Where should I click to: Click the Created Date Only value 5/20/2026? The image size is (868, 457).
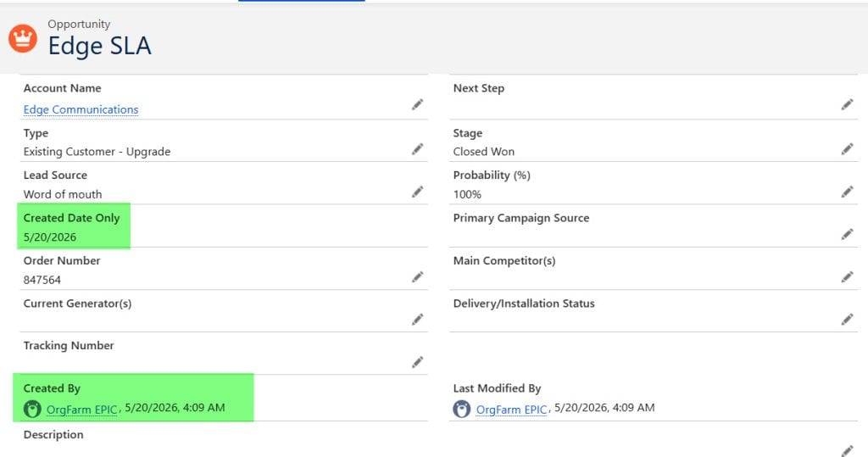point(50,237)
